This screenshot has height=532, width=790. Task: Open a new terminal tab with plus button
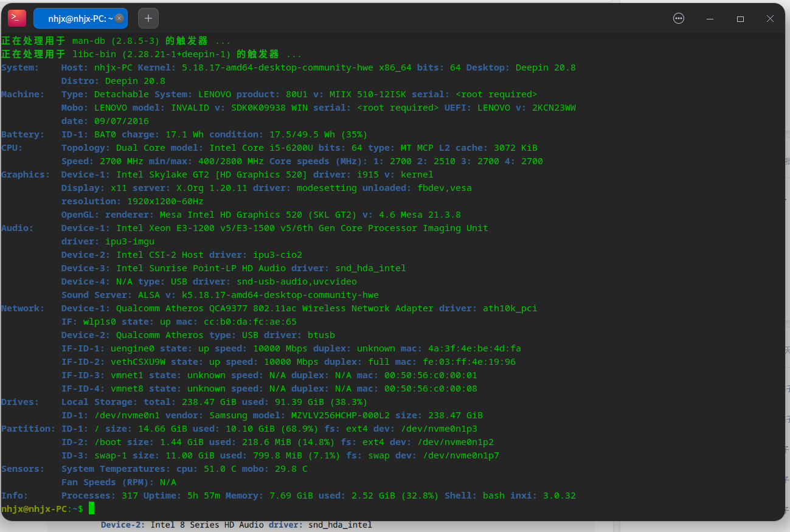(x=148, y=19)
